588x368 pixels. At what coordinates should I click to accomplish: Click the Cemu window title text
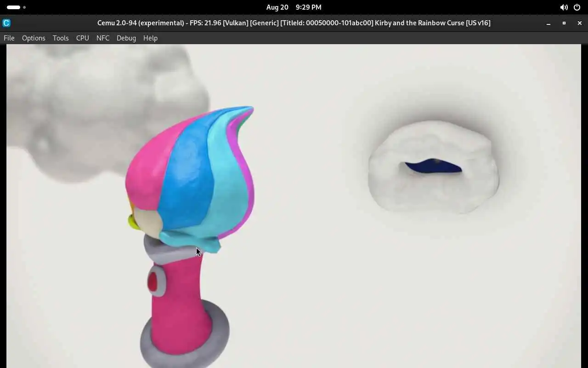point(294,23)
